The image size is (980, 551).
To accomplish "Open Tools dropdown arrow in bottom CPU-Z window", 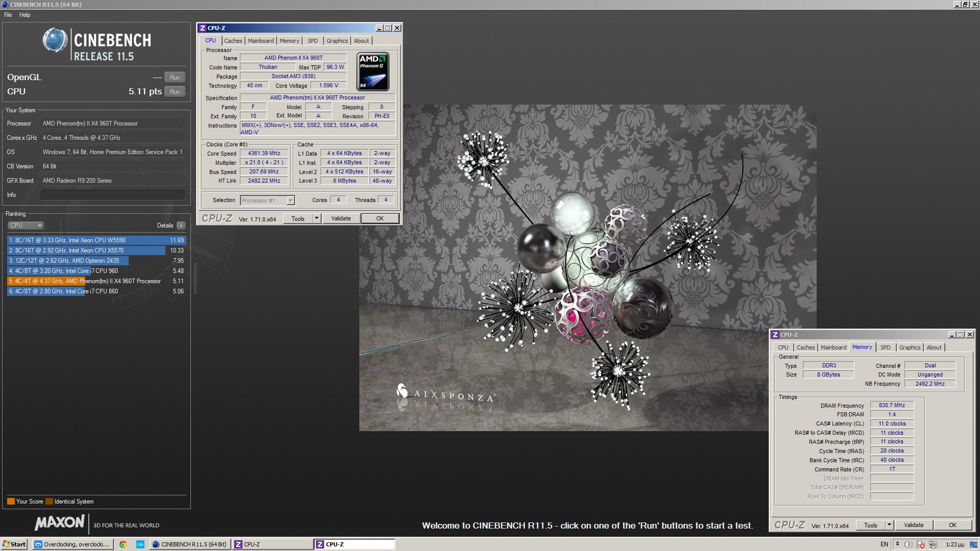I will point(889,525).
